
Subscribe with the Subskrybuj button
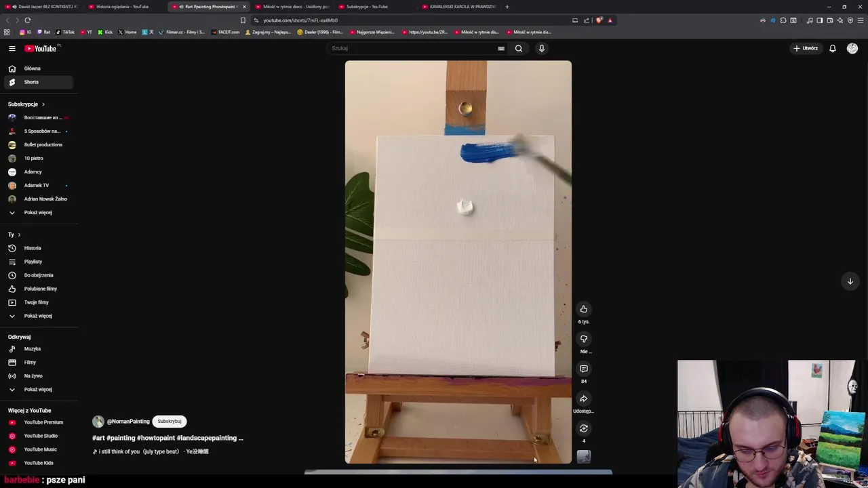[170, 422]
